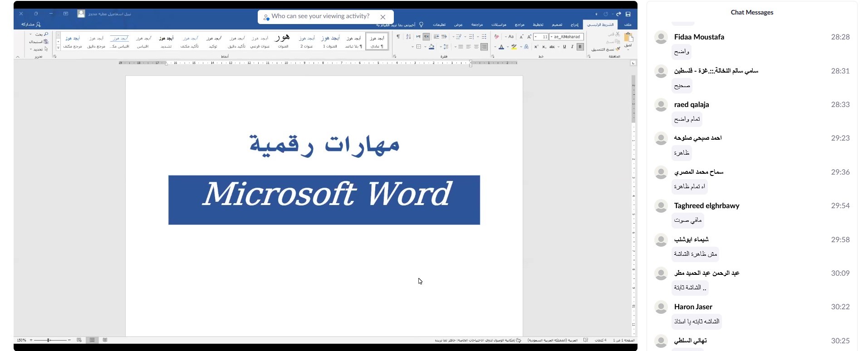Click the Superscript x² icon
Image resolution: width=868 pixels, height=351 pixels.
(536, 47)
